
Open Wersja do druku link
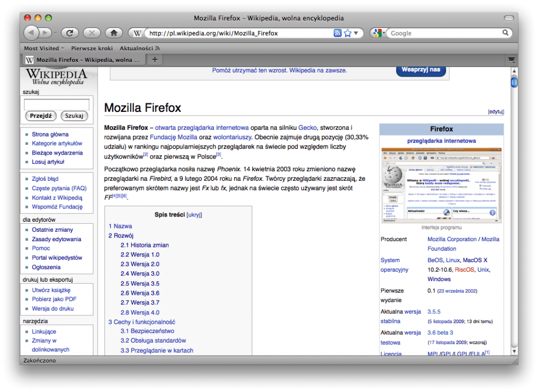coord(53,308)
